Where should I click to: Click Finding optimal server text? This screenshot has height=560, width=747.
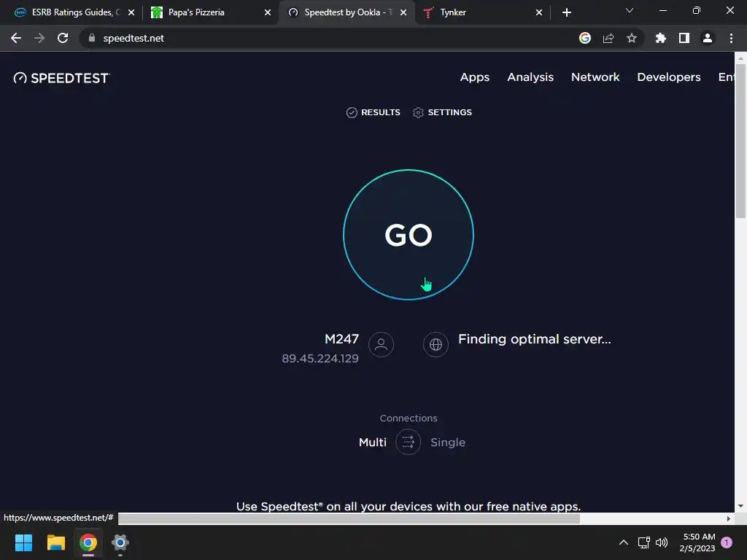pos(535,339)
